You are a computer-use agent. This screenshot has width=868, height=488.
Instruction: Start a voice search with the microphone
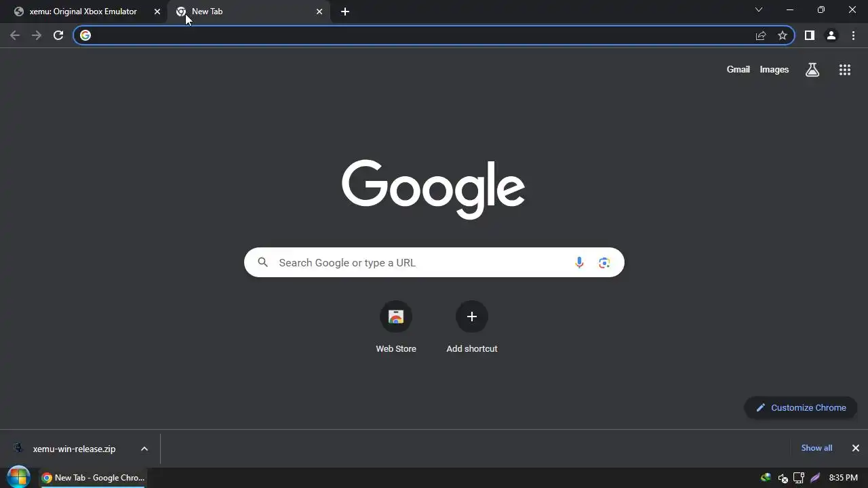point(579,262)
